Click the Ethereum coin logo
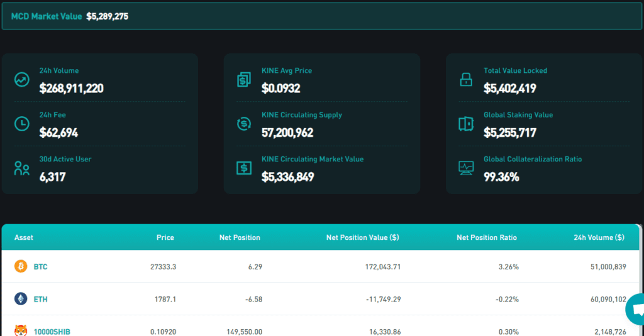The width and height of the screenshot is (644, 336). [21, 299]
